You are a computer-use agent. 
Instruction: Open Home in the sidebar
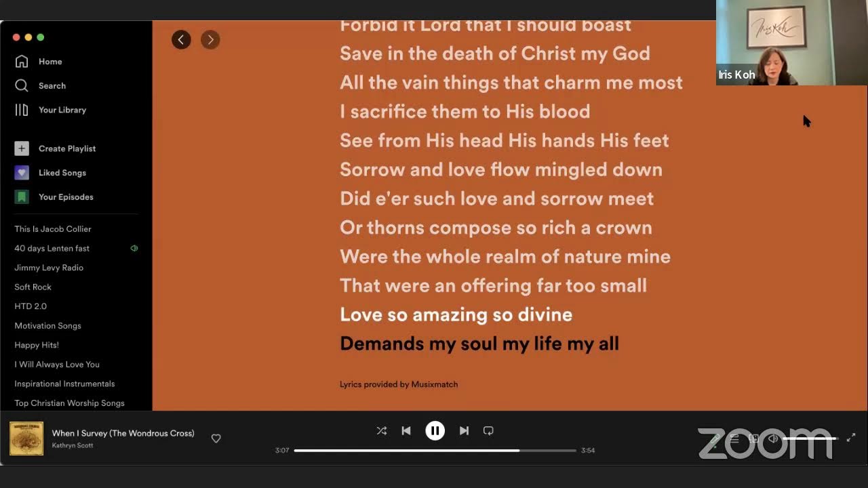click(x=39, y=62)
